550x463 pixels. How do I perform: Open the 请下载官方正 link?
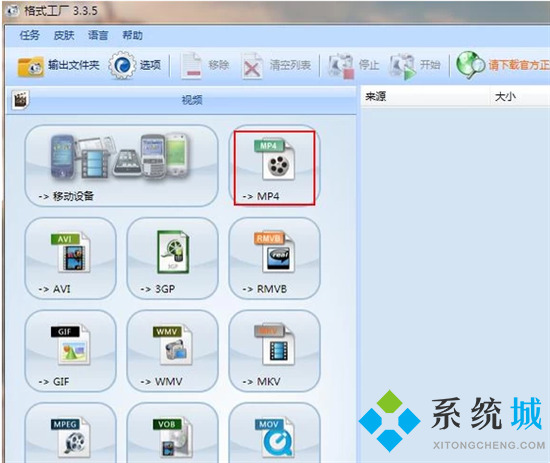(519, 65)
